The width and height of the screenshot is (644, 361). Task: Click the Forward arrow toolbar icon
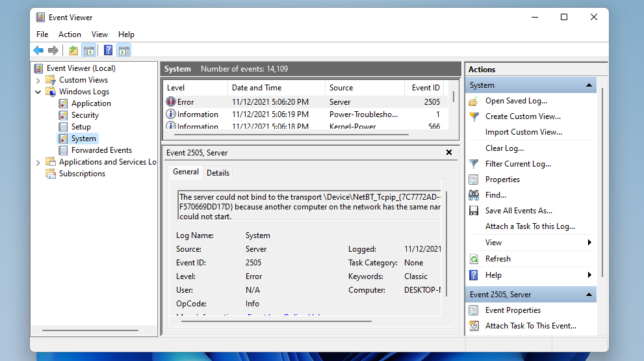pos(53,51)
